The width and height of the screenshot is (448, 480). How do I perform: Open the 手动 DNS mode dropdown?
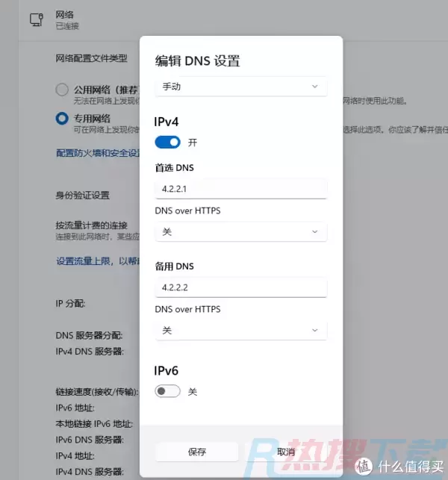(241, 87)
